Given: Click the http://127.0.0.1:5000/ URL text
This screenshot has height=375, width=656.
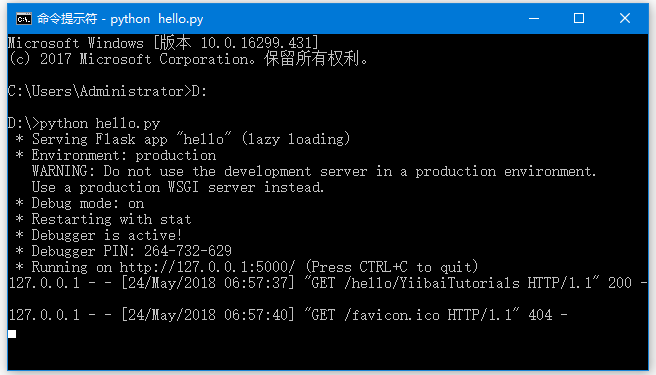Looking at the screenshot, I should [x=208, y=267].
